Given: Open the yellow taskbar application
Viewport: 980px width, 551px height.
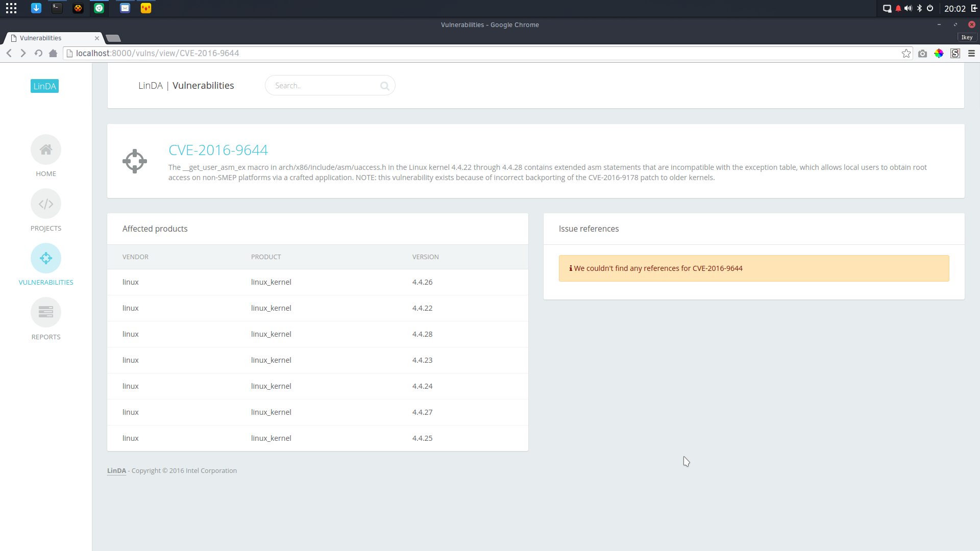Looking at the screenshot, I should (x=146, y=8).
